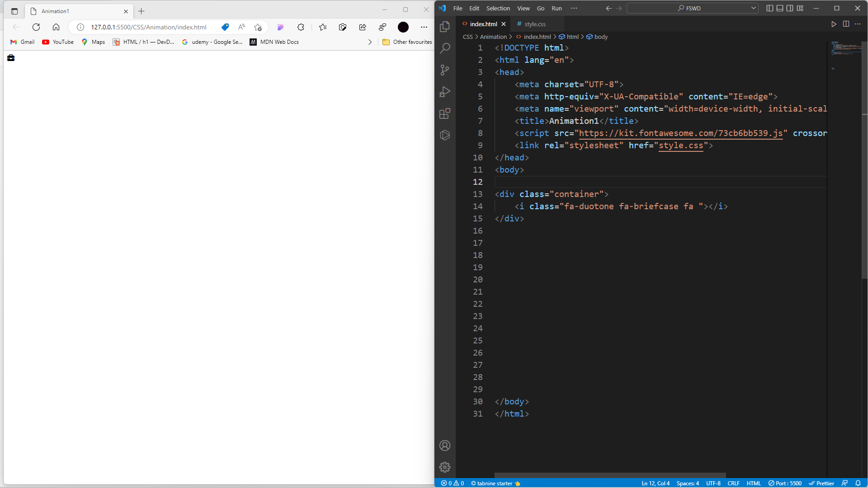Image resolution: width=868 pixels, height=488 pixels.
Task: Switch to the style.css tab
Action: pos(535,24)
